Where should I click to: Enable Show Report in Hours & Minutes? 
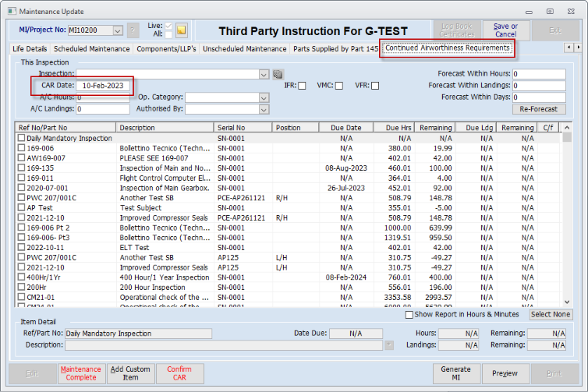click(409, 314)
